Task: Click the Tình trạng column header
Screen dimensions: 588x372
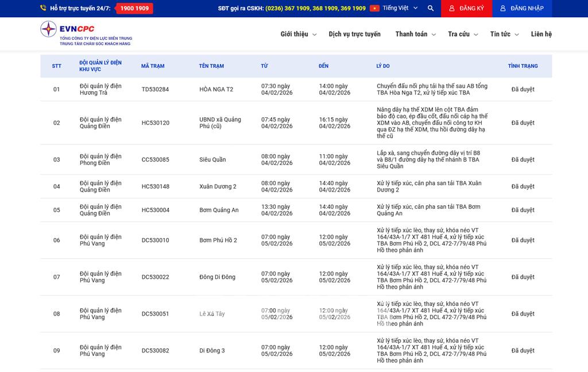Action: point(523,66)
